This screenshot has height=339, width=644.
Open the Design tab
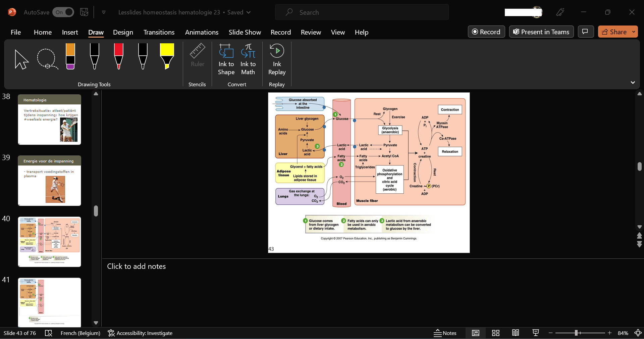point(123,32)
